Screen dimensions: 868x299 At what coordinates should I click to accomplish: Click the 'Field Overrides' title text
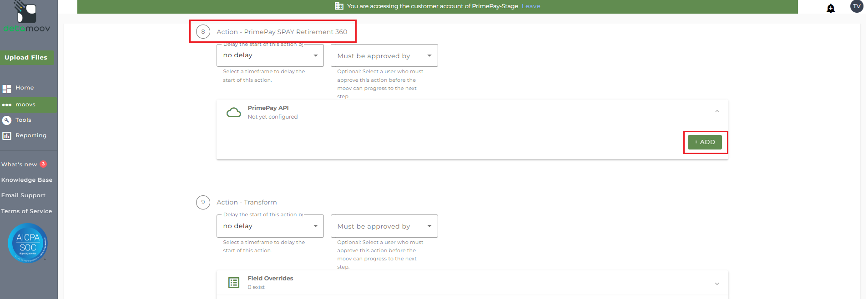tap(270, 279)
